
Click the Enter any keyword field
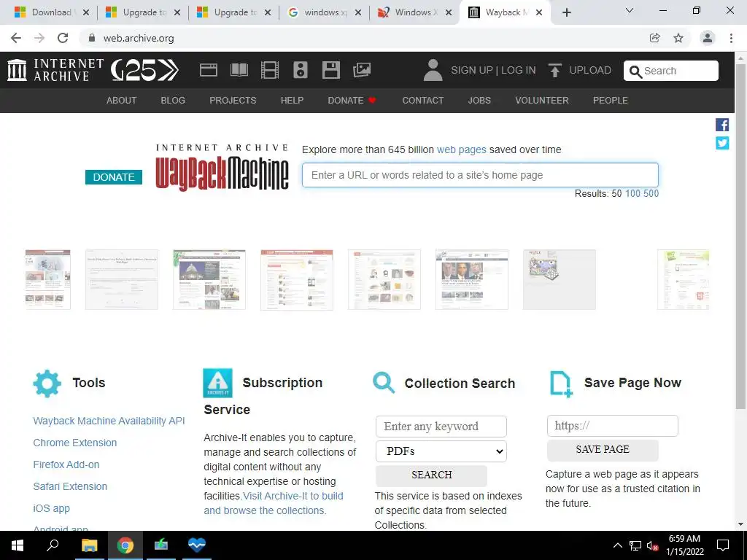pos(441,426)
